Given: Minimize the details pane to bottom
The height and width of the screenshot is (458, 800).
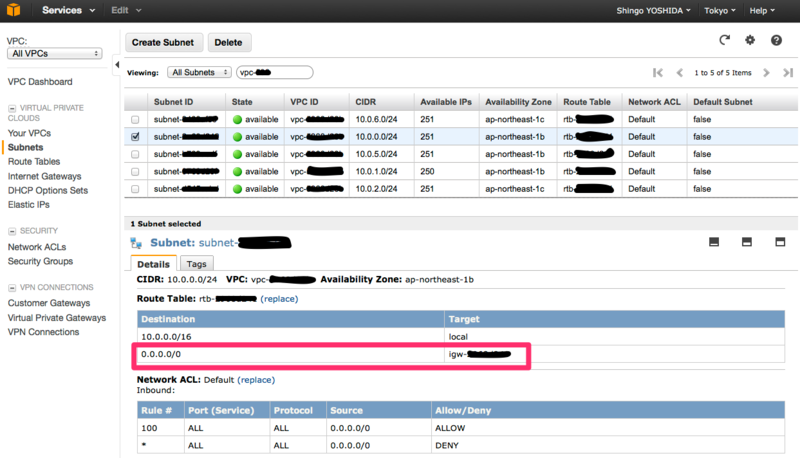Looking at the screenshot, I should (714, 242).
